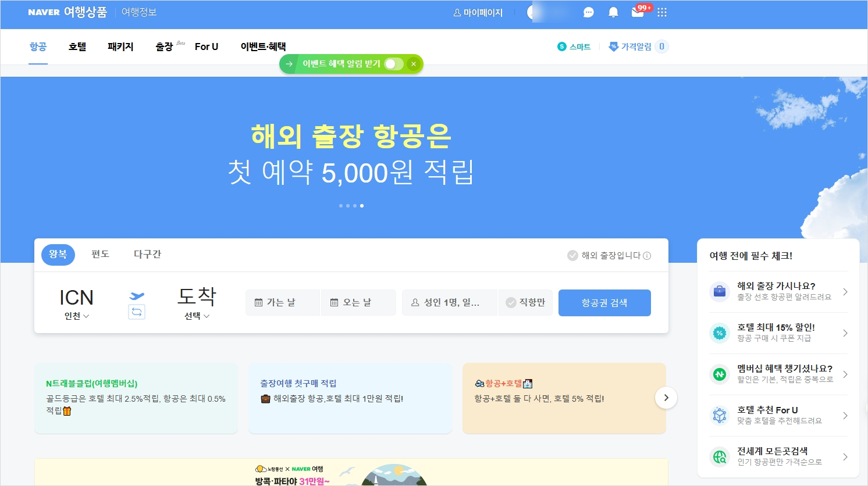The height and width of the screenshot is (486, 868).
Task: Open 도착 선택 arrival selector
Action: coord(197,303)
